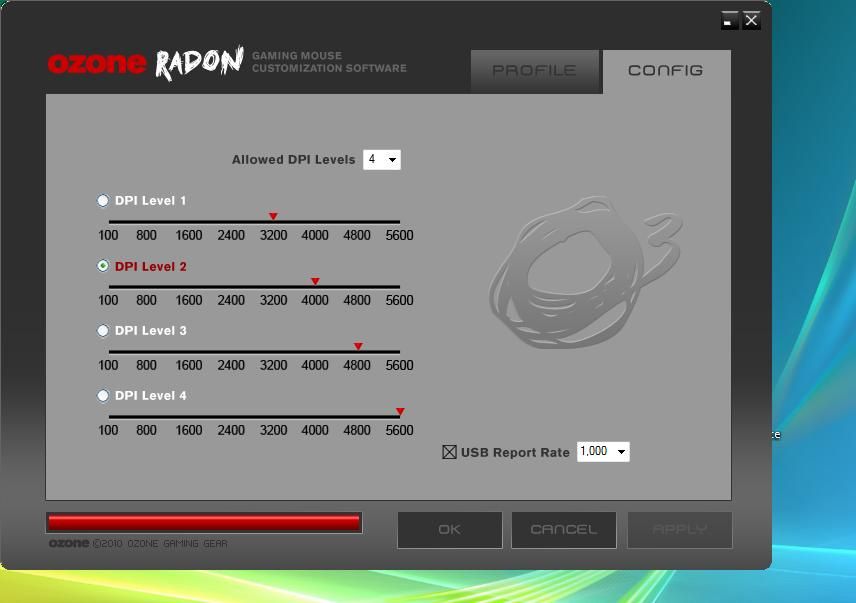Select the DPI Level 2 radio button
Image resolution: width=856 pixels, height=603 pixels.
pyautogui.click(x=103, y=266)
